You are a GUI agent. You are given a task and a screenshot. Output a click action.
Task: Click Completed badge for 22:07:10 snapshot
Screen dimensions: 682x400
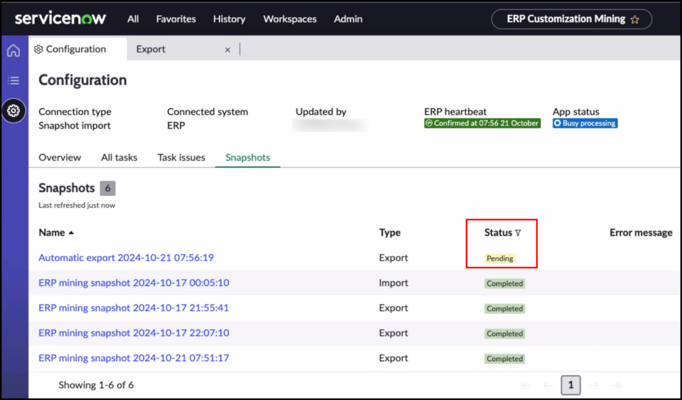click(505, 333)
